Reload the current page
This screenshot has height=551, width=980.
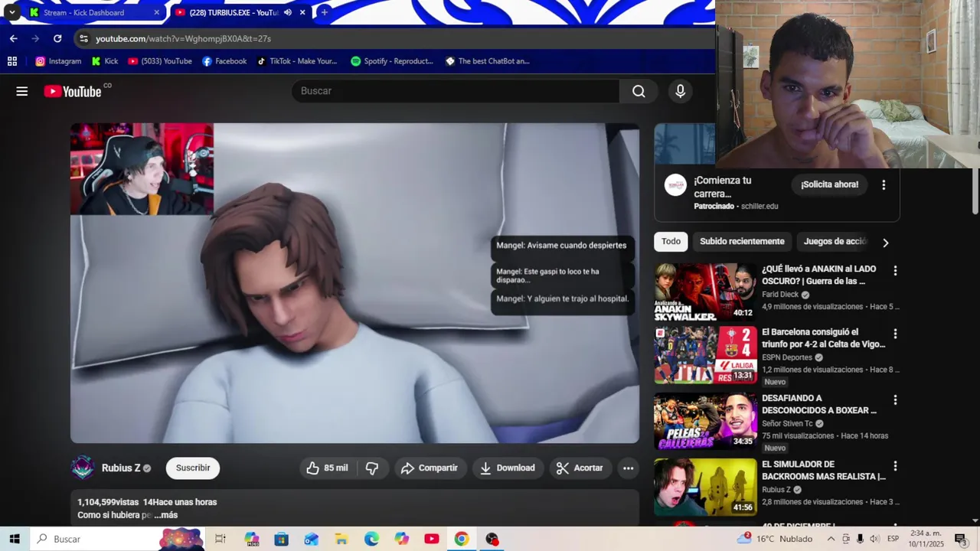(x=57, y=38)
